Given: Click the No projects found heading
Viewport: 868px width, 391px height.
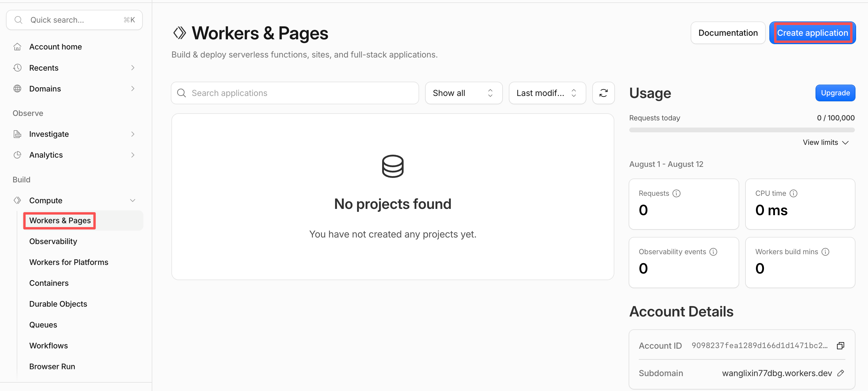Looking at the screenshot, I should tap(393, 204).
